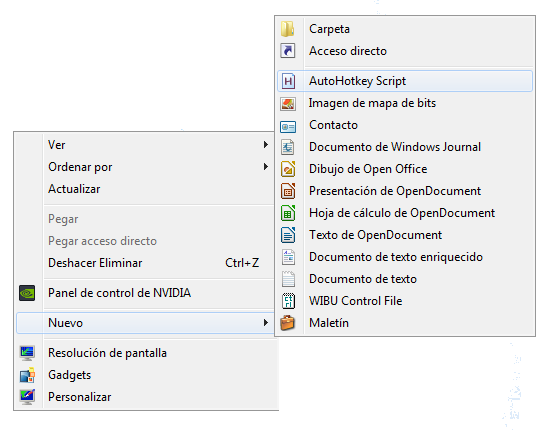Click the Maletín briefcase icon
Screen dimensions: 555x430
[x=287, y=323]
